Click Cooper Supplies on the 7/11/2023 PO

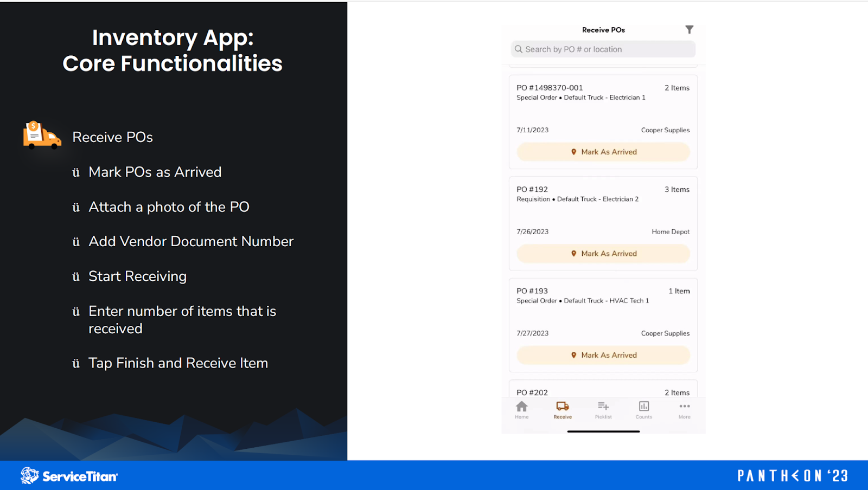(665, 130)
